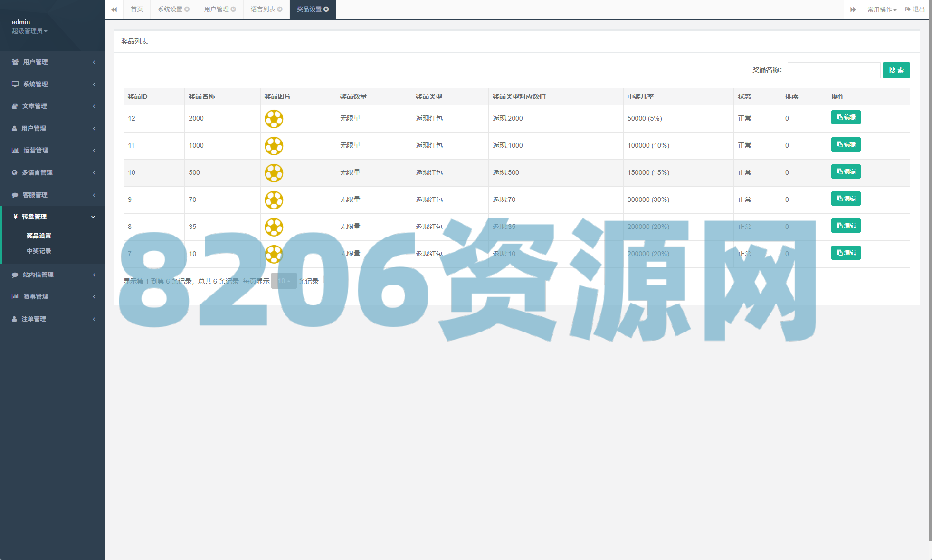This screenshot has height=560, width=932.
Task: Expand the 站内信管理 menu
Action: tap(52, 275)
